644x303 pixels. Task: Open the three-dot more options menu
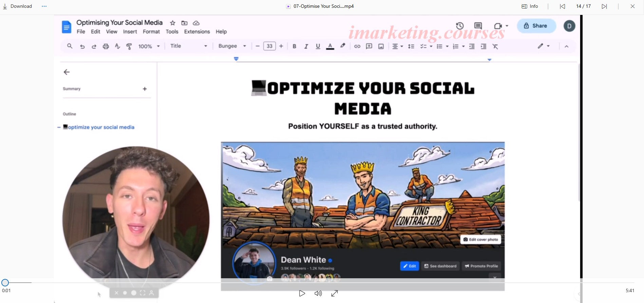click(x=44, y=6)
